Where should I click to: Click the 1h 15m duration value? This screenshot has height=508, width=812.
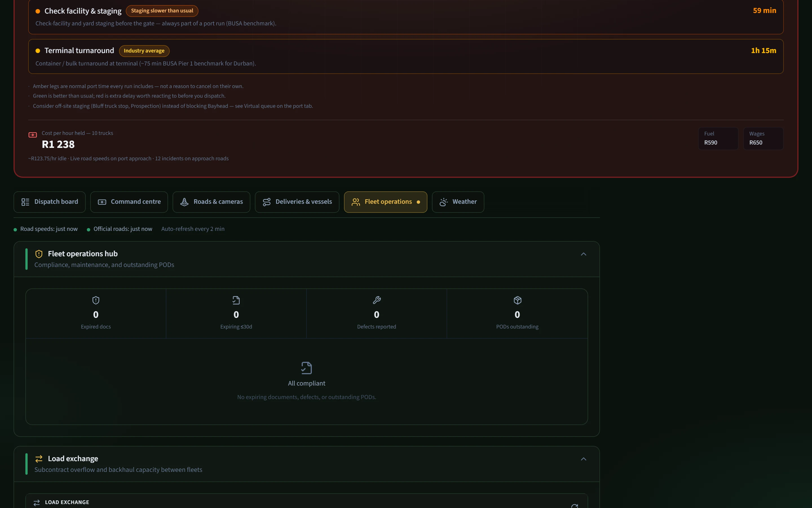coord(763,51)
